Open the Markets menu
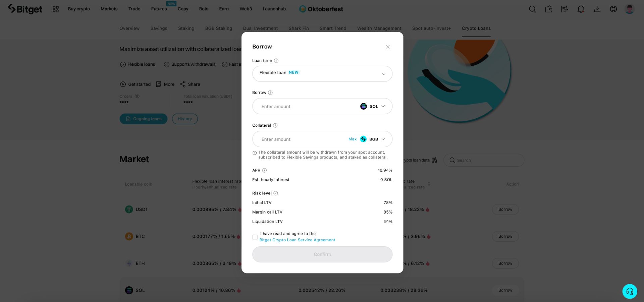Screen dimensions: 644x302 [109, 9]
